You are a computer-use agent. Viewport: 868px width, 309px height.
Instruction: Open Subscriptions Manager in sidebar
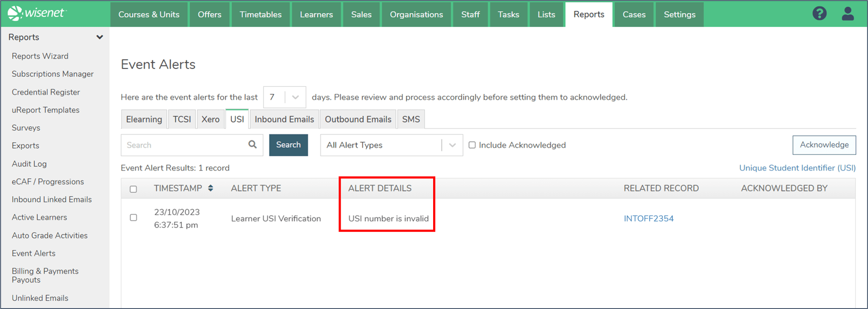53,74
